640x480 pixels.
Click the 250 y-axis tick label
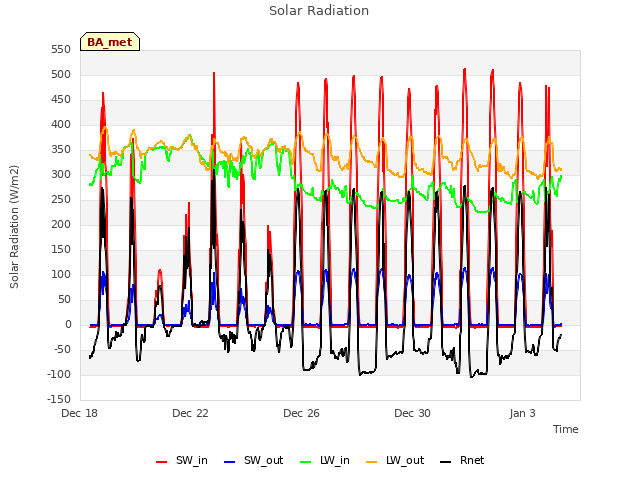[x=61, y=200]
